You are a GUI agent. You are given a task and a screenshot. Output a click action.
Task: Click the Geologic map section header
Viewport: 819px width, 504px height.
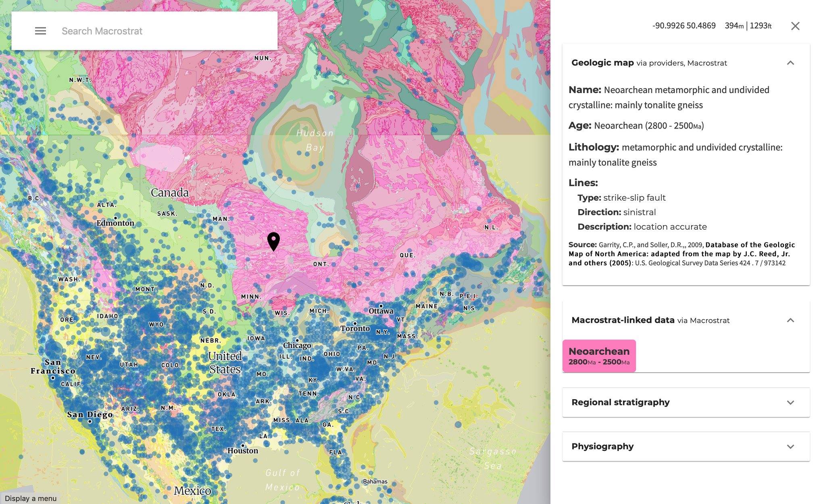tap(686, 63)
